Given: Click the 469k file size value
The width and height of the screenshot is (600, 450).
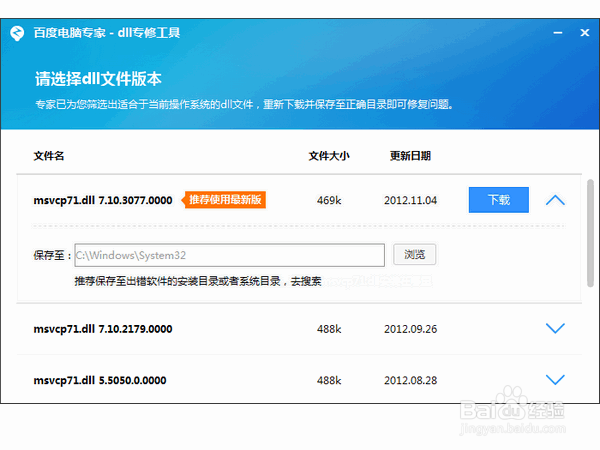Looking at the screenshot, I should click(x=329, y=201).
